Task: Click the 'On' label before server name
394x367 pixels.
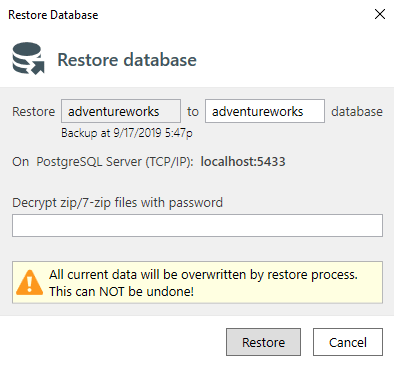Action: [21, 162]
